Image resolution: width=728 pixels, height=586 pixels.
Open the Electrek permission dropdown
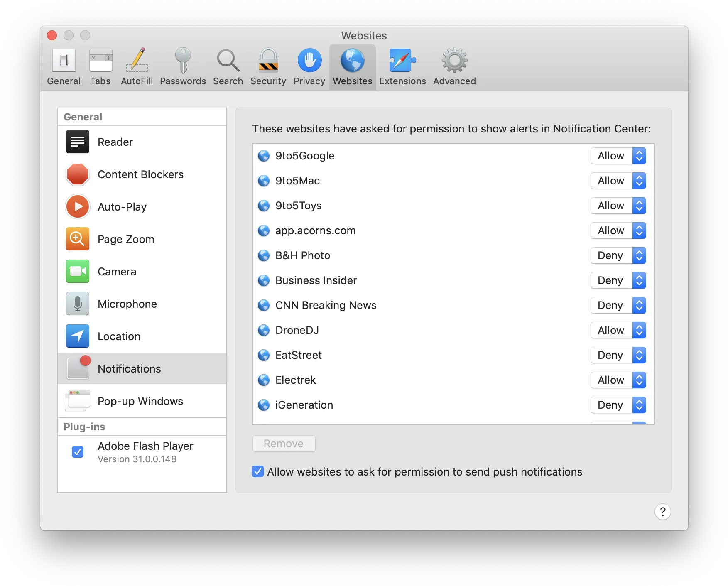pyautogui.click(x=618, y=380)
